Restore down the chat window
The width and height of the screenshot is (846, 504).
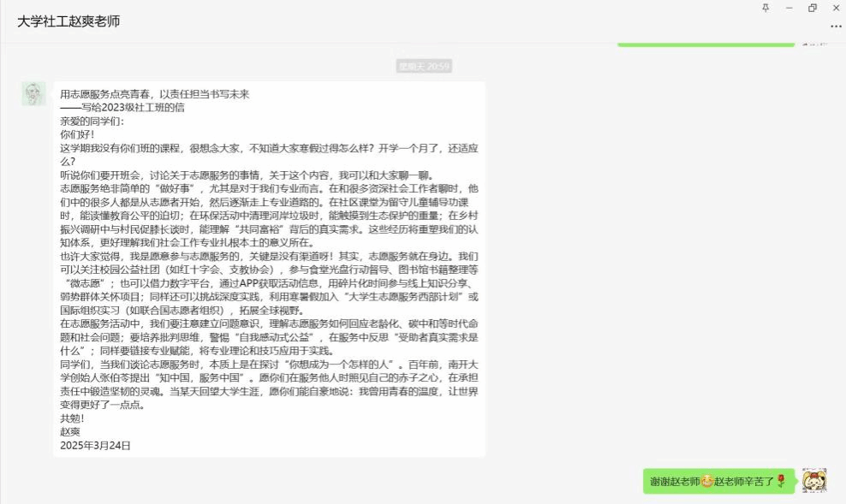(x=812, y=8)
